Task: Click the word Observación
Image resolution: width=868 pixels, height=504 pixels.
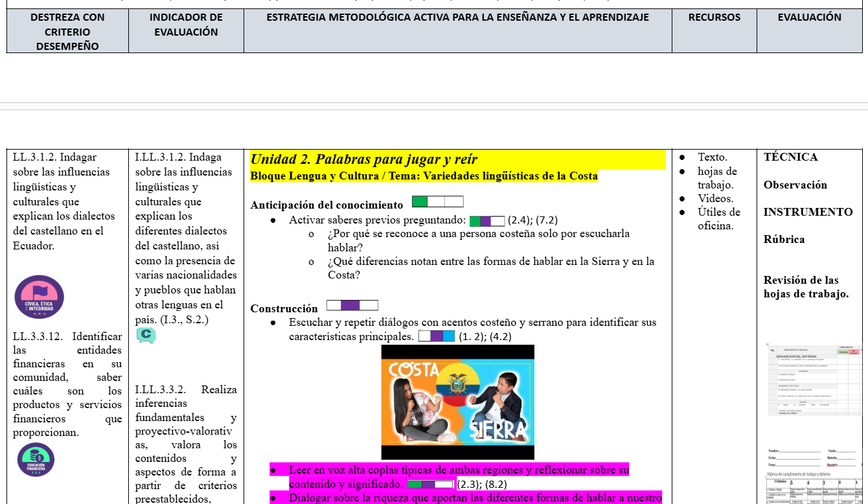Action: (x=795, y=185)
